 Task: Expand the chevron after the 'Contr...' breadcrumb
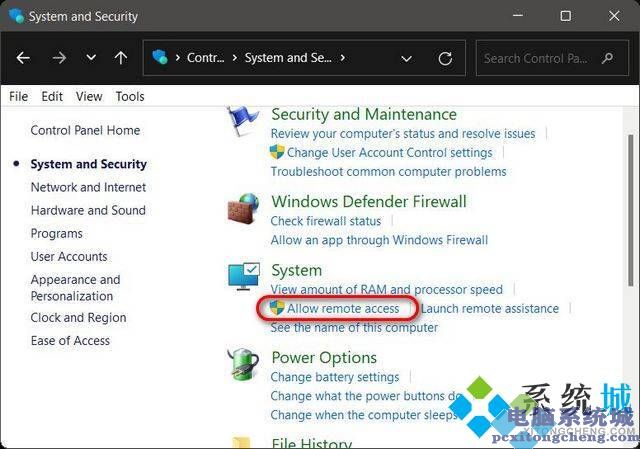coord(235,58)
